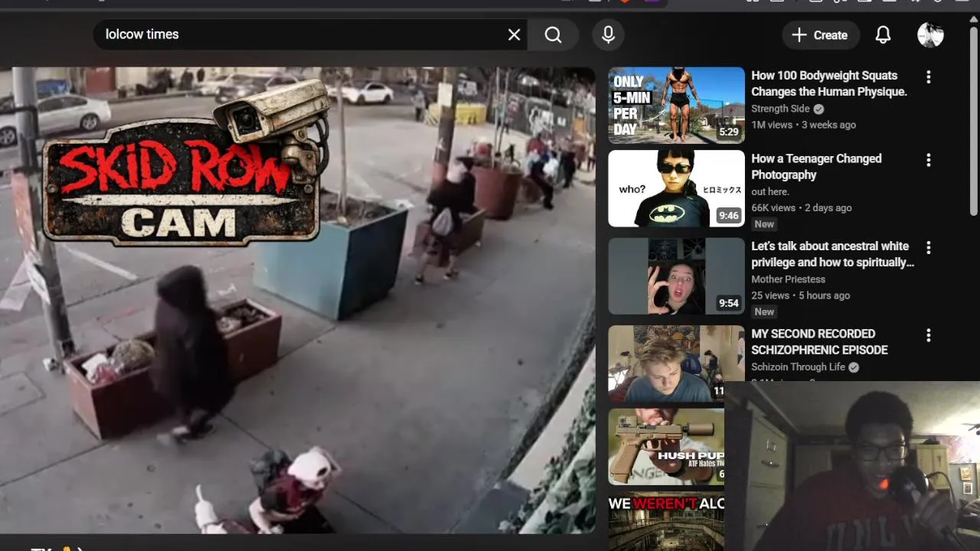Open title Let's talk about ancestral white privilege
Screen dimensions: 980x551
pyautogui.click(x=833, y=254)
